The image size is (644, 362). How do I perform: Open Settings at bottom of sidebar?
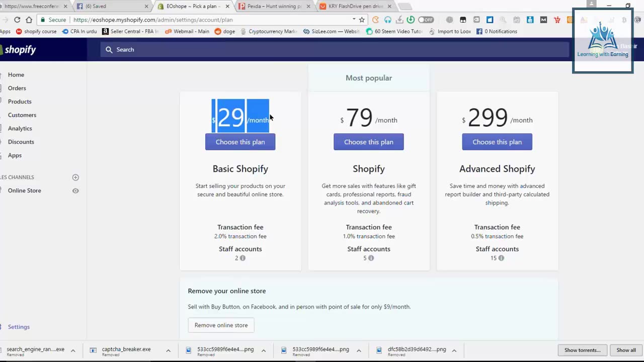19,327
